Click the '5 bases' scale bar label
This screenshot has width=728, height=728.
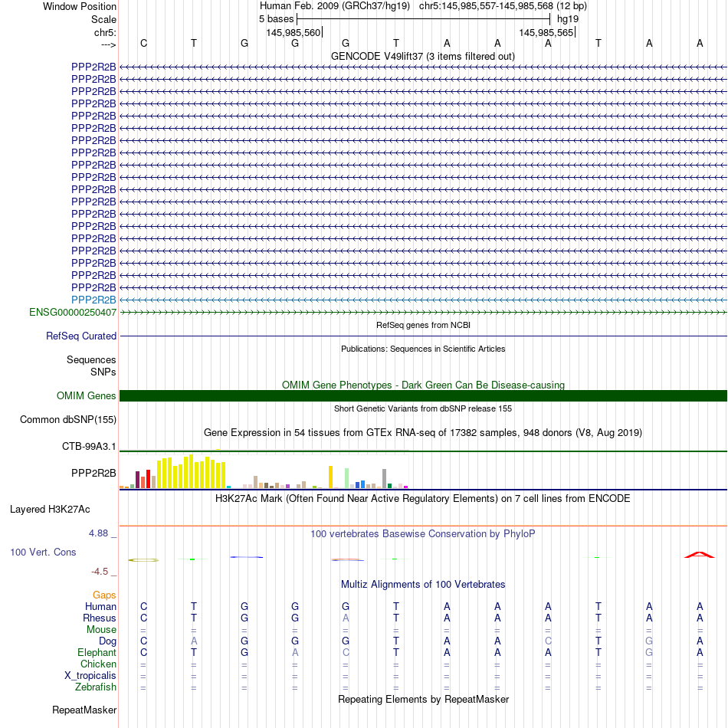point(276,19)
